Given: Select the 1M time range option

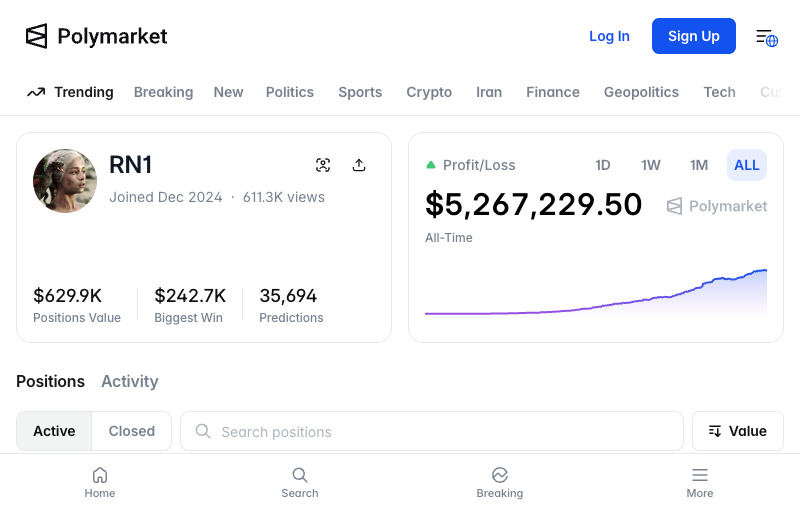Looking at the screenshot, I should pos(699,165).
